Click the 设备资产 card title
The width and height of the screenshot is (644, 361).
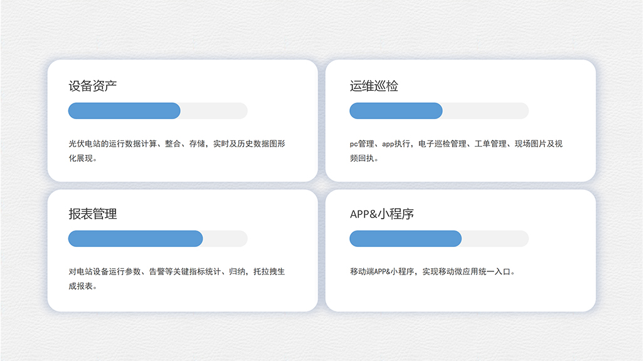pyautogui.click(x=92, y=86)
